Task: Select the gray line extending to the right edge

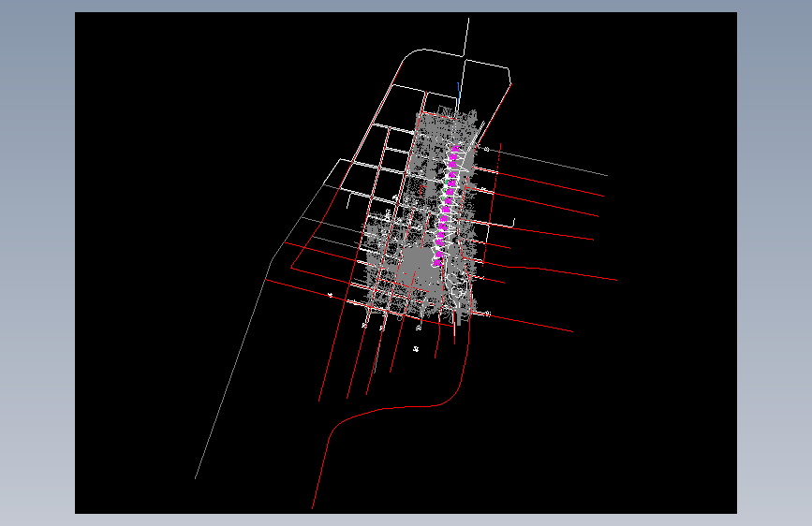Action: (548, 162)
